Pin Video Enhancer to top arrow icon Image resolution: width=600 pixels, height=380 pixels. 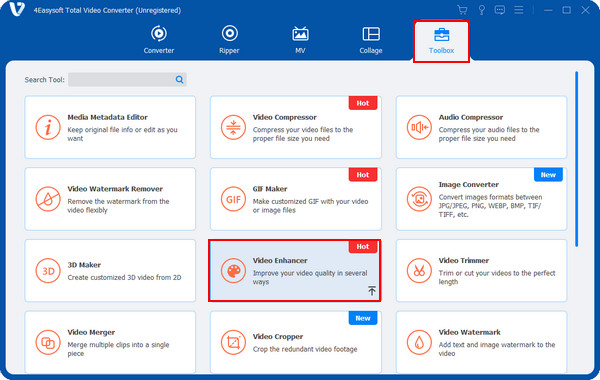tap(372, 290)
